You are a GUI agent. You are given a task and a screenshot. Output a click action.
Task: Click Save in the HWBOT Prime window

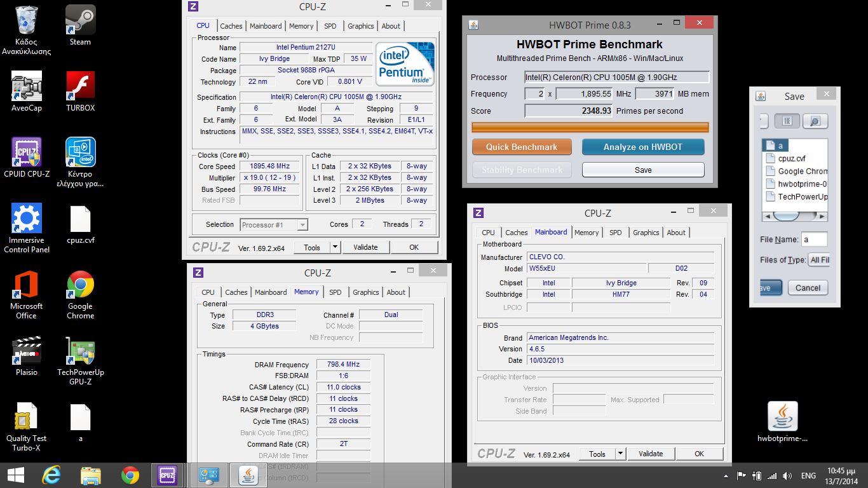(x=643, y=170)
